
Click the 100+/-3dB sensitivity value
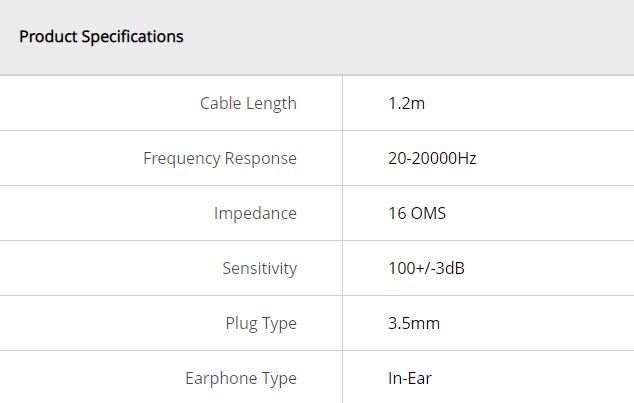click(426, 268)
